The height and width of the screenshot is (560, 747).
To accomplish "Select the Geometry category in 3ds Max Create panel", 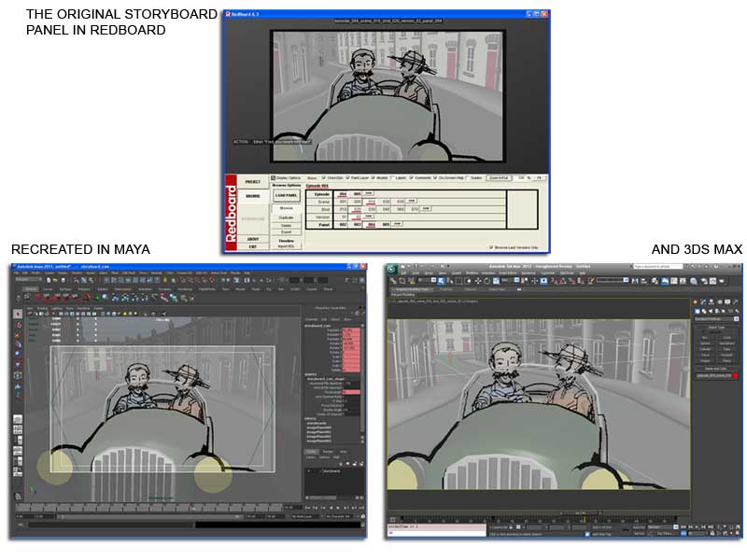I will pyautogui.click(x=697, y=311).
